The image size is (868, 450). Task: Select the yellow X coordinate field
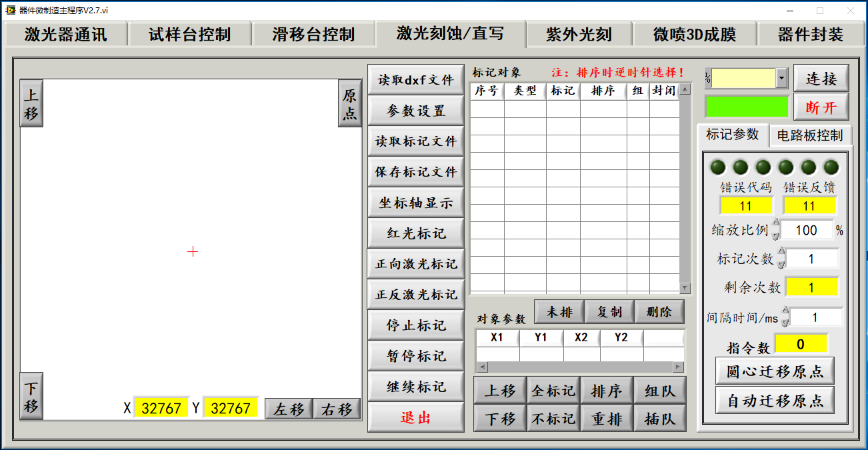tap(161, 408)
